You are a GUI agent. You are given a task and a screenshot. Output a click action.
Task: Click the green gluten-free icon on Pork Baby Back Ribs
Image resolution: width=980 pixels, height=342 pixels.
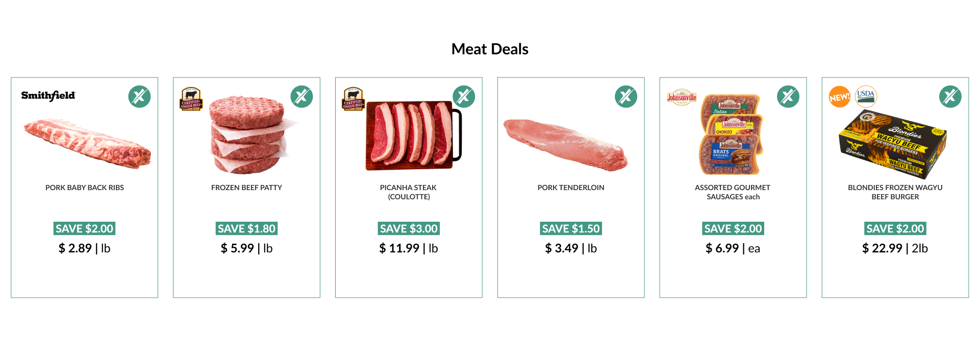click(139, 96)
